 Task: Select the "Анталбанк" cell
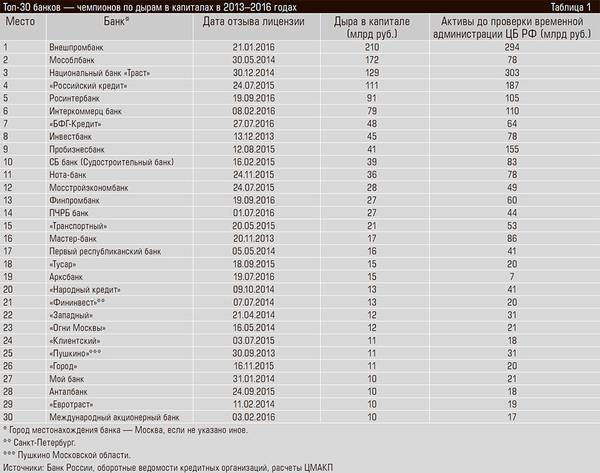point(68,392)
